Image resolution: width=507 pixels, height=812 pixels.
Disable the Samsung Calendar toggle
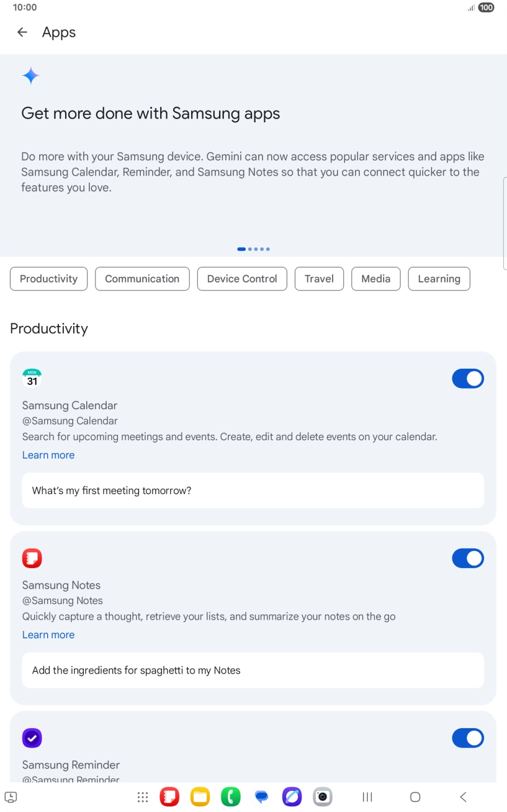click(468, 379)
